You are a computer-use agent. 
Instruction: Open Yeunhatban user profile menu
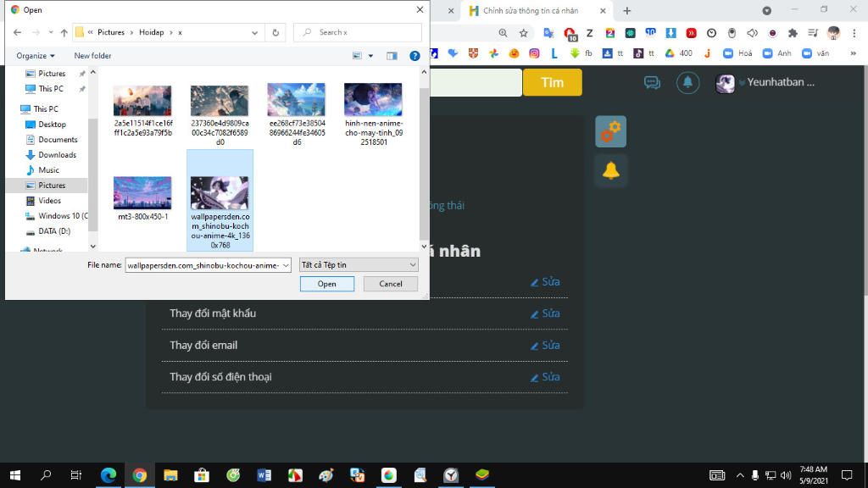[x=765, y=82]
